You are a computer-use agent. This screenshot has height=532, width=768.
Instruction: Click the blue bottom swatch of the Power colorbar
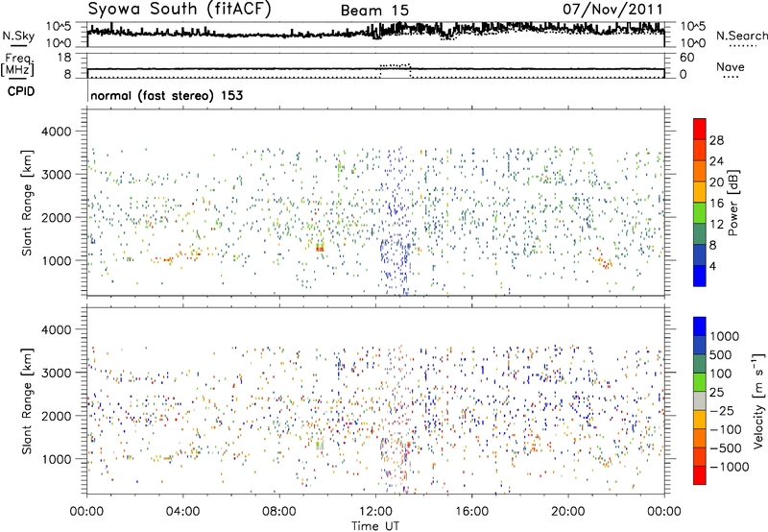(x=700, y=276)
